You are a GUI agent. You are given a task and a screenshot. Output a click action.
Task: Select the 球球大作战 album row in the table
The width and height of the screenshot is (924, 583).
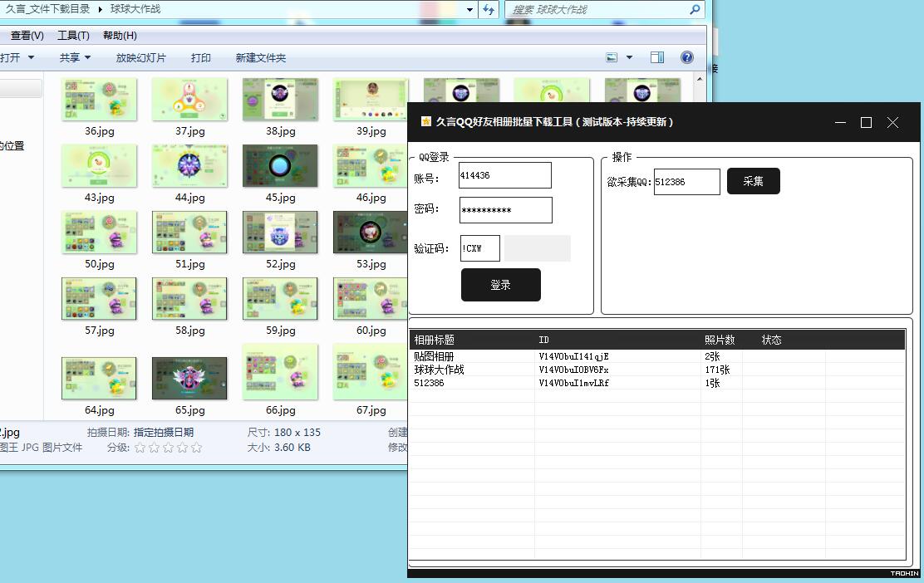[x=657, y=370]
